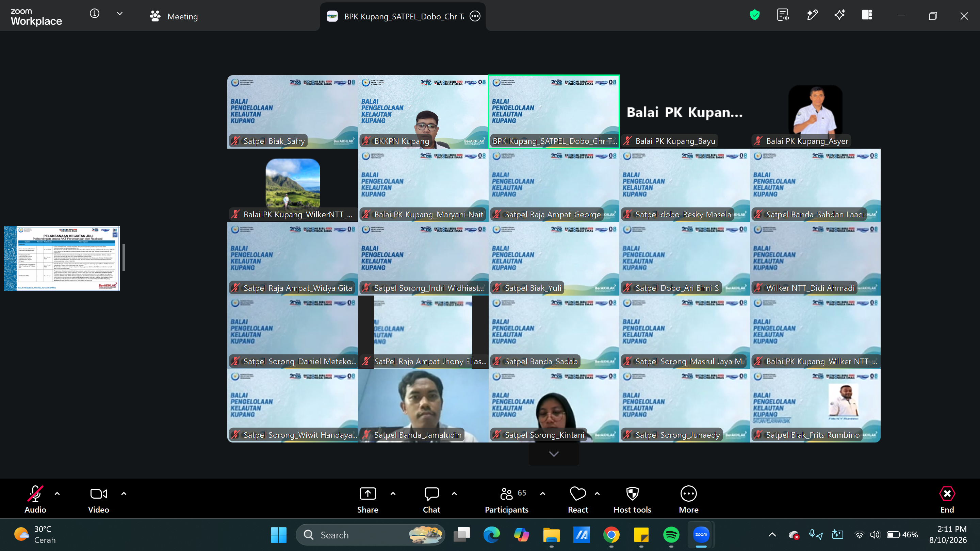Select the BPK Kupang_SATPEL_Dobo tab

pyautogui.click(x=403, y=16)
